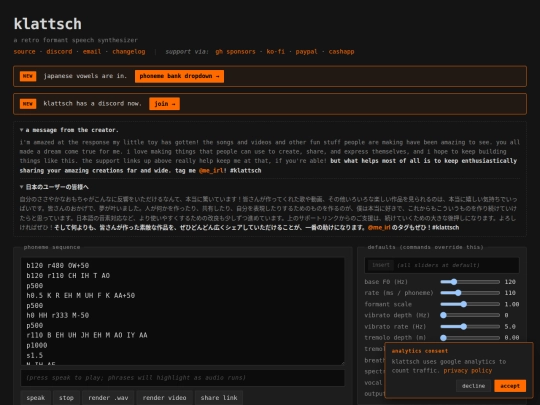The width and height of the screenshot is (540, 405).
Task: Click the playback status line below the sequence
Action: [183, 378]
